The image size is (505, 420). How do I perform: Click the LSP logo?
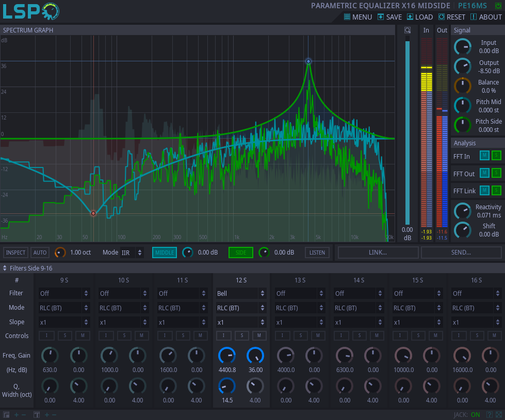[31, 11]
